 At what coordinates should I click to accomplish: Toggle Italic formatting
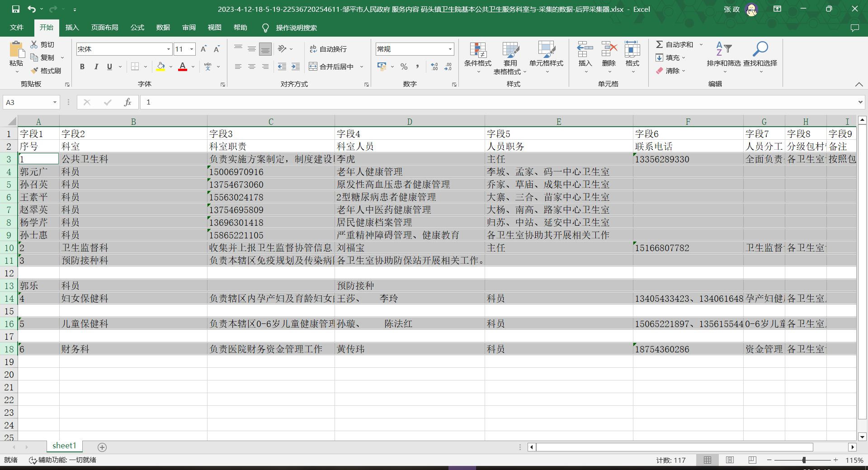[x=96, y=66]
